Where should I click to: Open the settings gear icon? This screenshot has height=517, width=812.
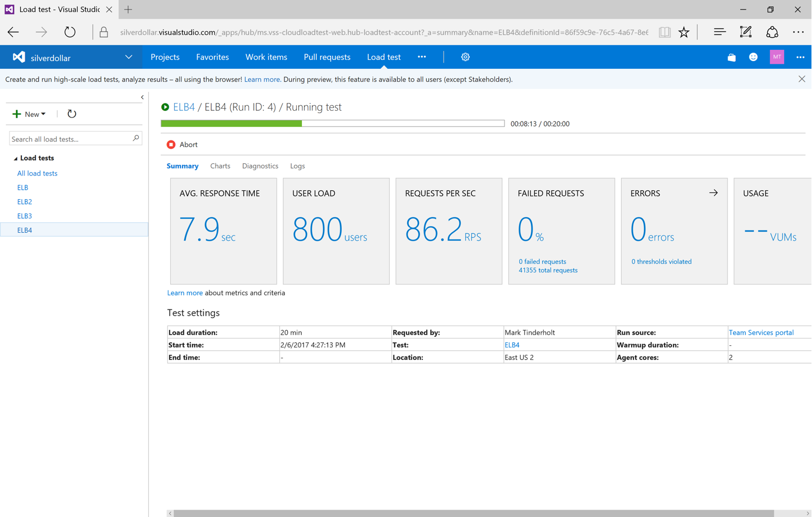[x=465, y=57]
